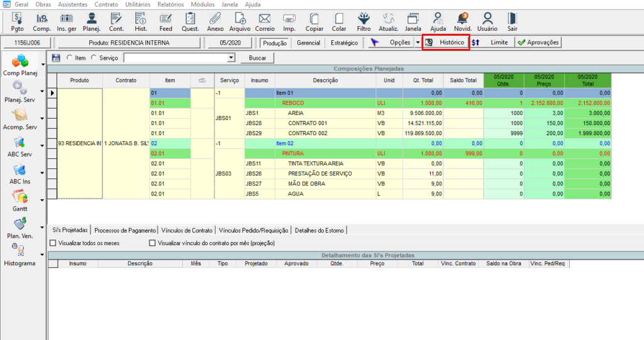Enable Visualizar todos os meses checkbox
644x340 pixels.
tap(53, 243)
